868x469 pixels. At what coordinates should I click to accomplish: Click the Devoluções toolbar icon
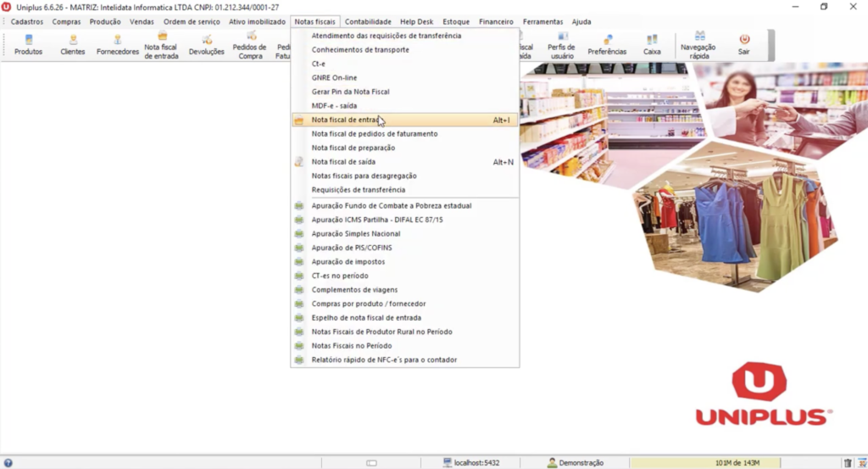pyautogui.click(x=207, y=45)
